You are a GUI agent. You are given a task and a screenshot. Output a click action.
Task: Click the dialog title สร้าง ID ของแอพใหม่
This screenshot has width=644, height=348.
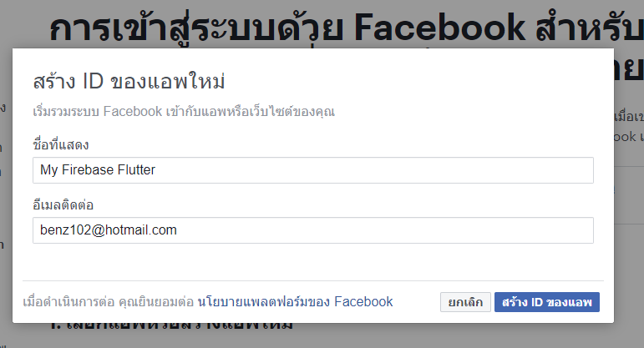(x=129, y=81)
